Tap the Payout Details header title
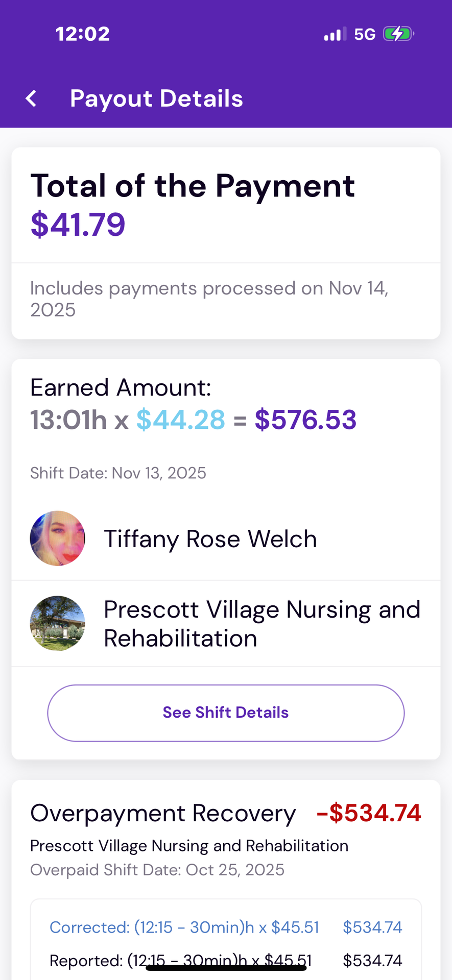 [156, 99]
